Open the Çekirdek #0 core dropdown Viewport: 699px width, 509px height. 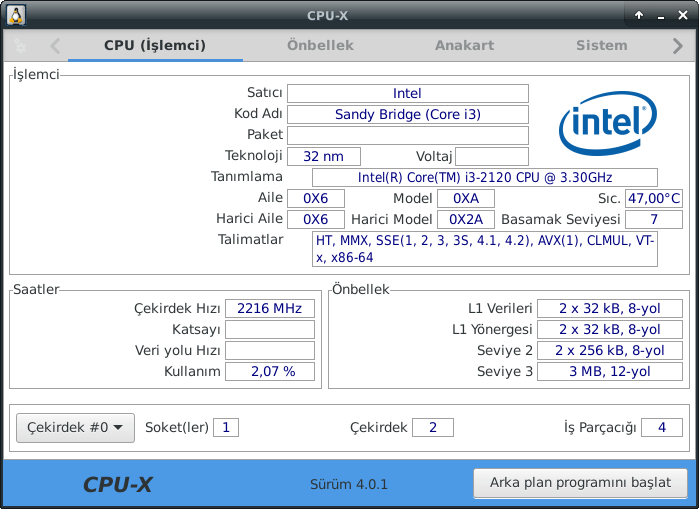(x=75, y=427)
